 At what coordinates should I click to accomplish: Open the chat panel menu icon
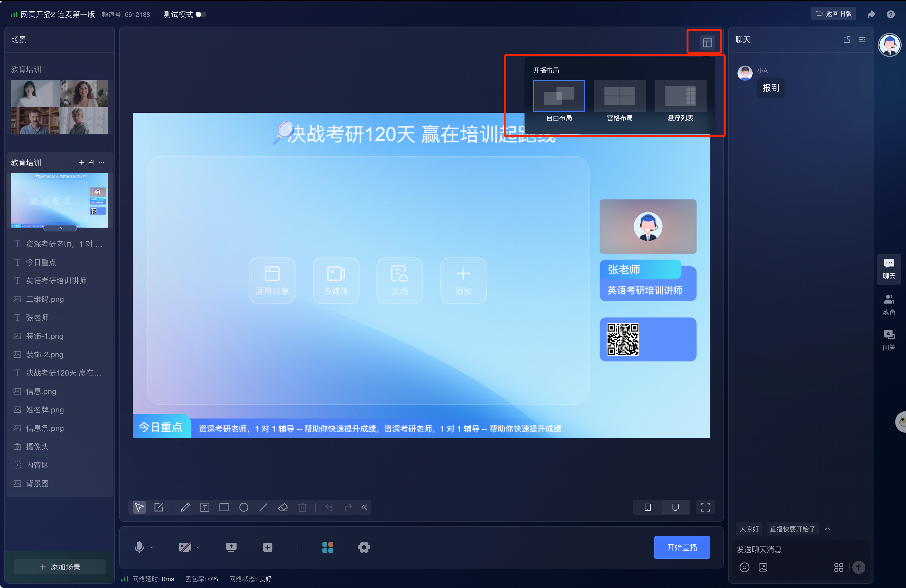click(862, 40)
